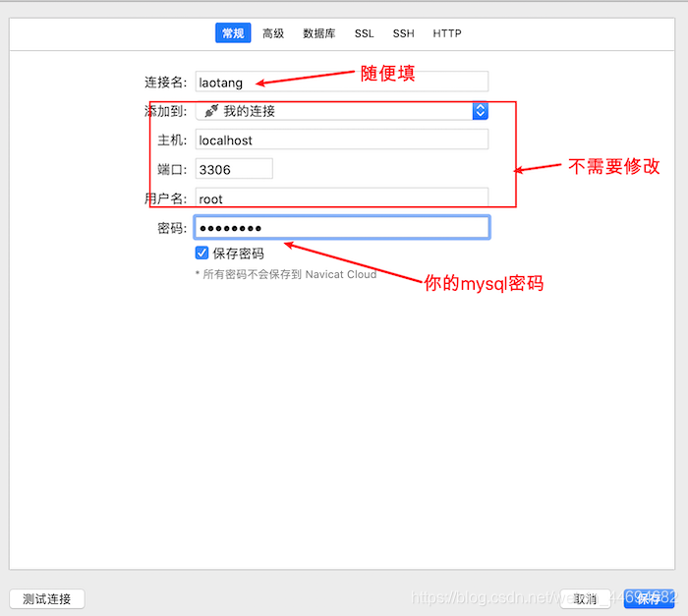Click the 密码 label
This screenshot has height=616, width=688.
(x=172, y=228)
